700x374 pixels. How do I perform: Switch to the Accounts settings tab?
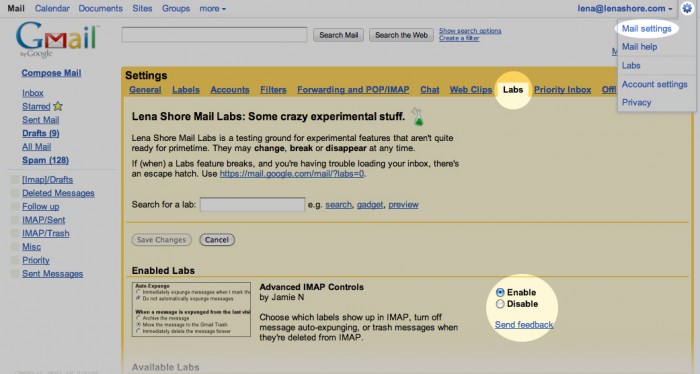click(x=230, y=90)
